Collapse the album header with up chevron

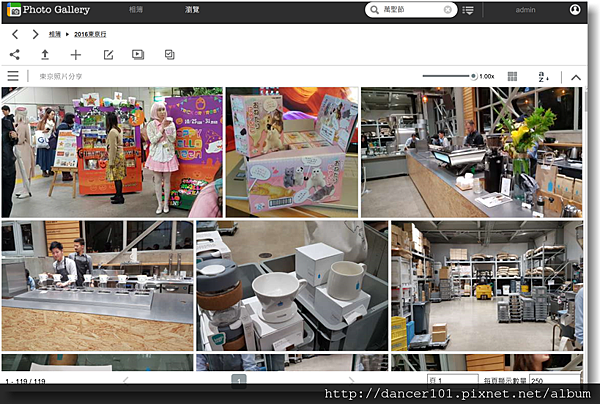click(x=576, y=77)
